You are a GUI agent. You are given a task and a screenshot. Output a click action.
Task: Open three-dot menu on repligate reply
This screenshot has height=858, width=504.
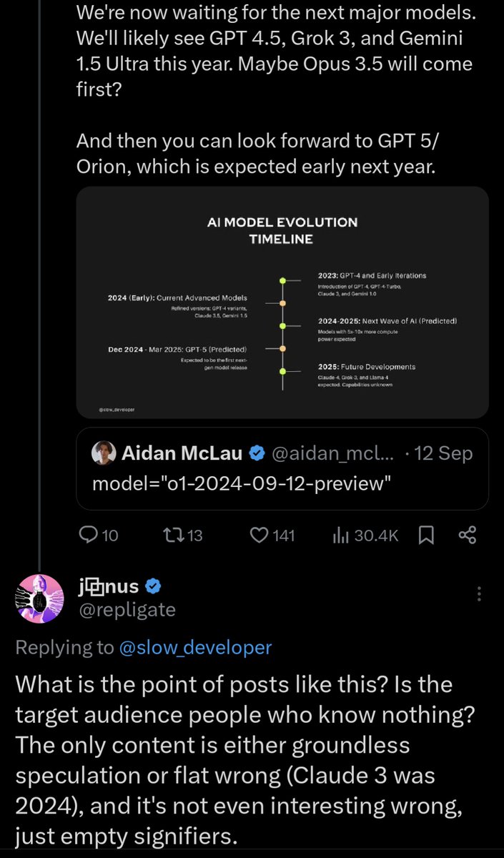click(478, 593)
